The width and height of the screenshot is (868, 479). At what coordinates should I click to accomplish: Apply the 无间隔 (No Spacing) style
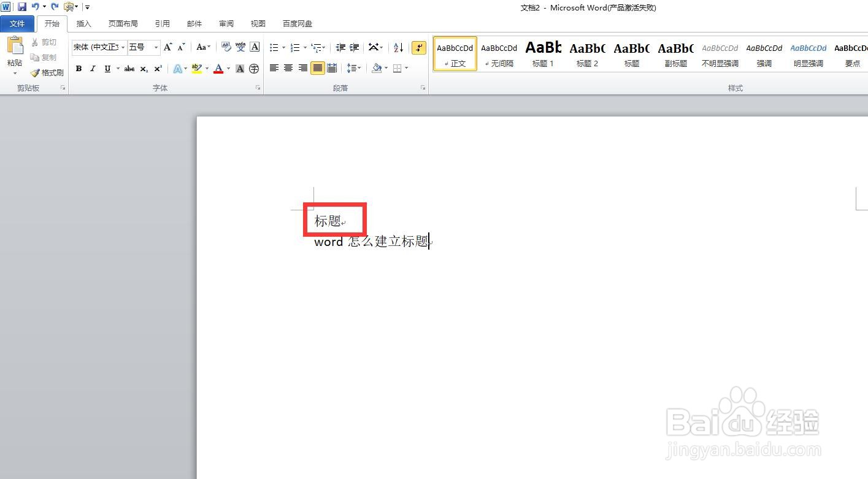[499, 54]
